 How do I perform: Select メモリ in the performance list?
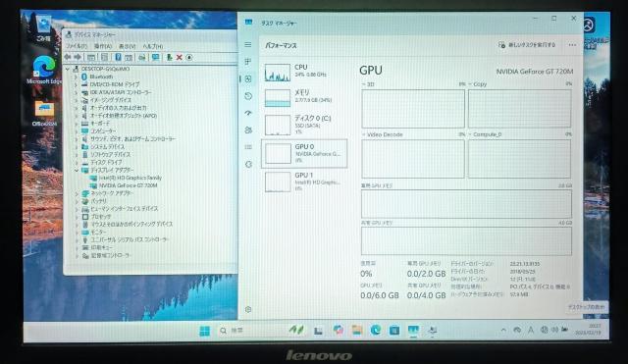tap(304, 98)
